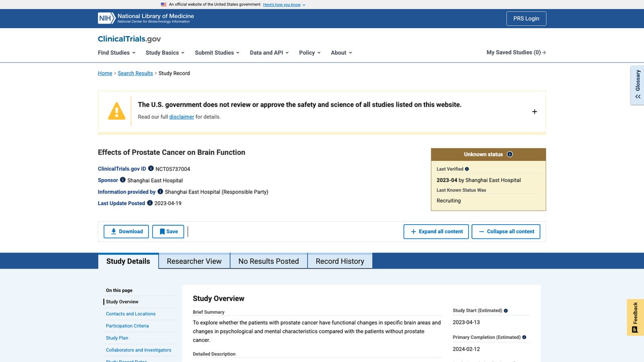Open My Saved Studies (0) link

[x=516, y=52]
